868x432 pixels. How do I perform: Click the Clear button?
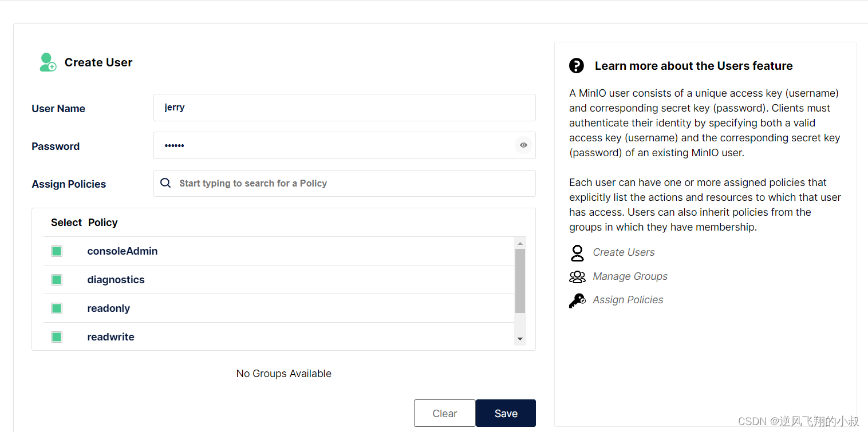point(445,413)
